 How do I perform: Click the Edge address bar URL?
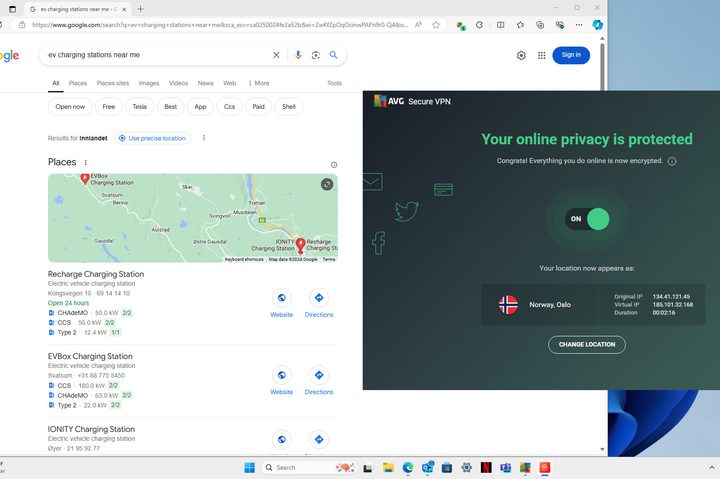219,25
